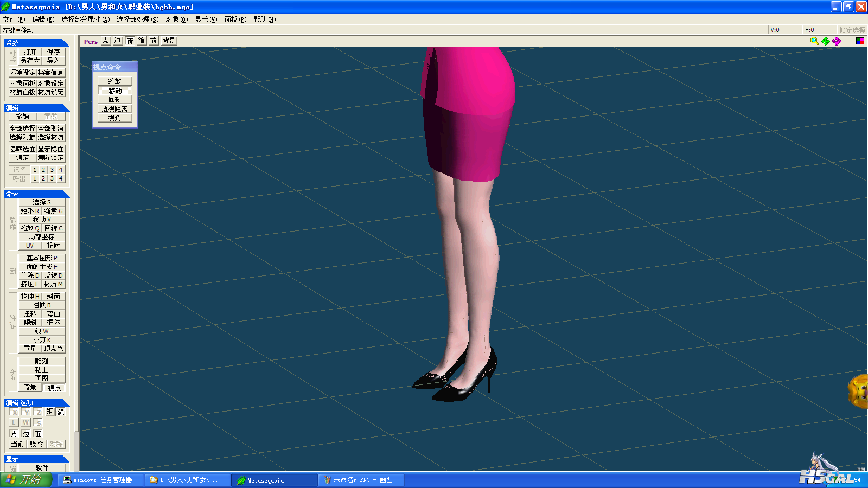Open the 面板(P) menu
868x488 pixels.
point(235,20)
